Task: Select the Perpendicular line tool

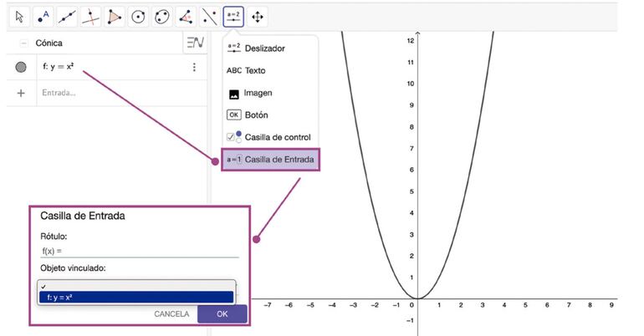Action: pos(91,16)
